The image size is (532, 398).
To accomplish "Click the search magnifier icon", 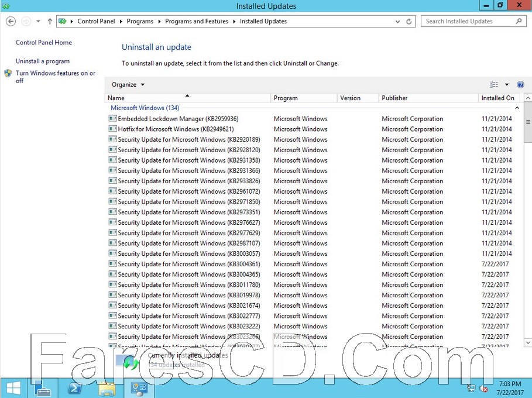I will (519, 22).
